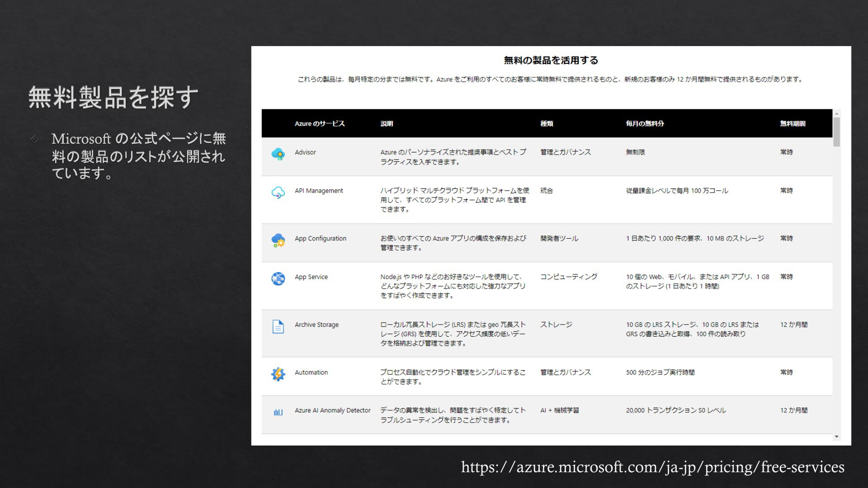Click the Advisor description text
Screen dimensions: 868x488
pyautogui.click(x=453, y=157)
